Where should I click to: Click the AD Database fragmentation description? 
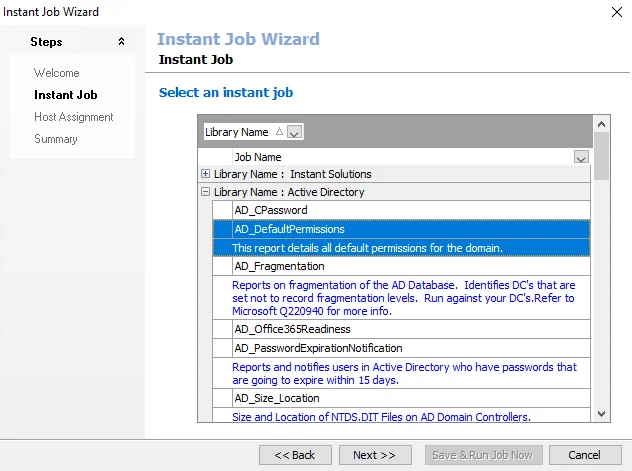[401, 298]
